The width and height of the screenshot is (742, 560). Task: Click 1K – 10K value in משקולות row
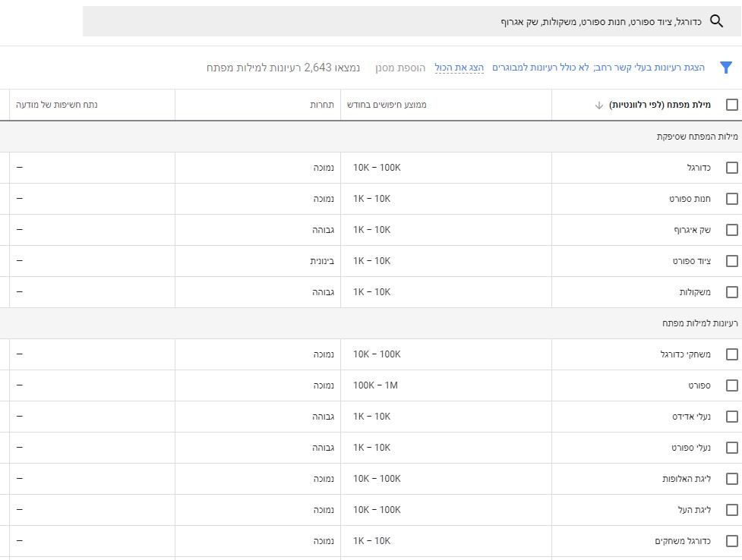(371, 292)
